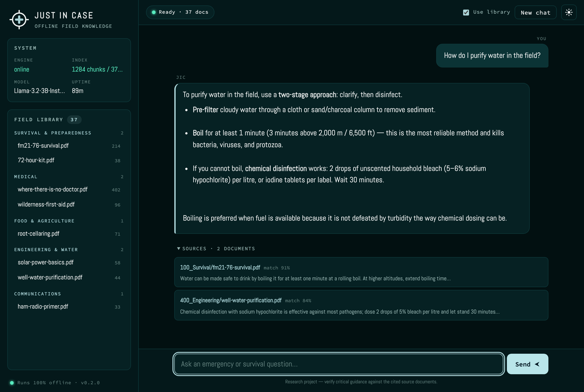Click the Pre-filter bullet point in the answer
This screenshot has height=392, width=584.
314,110
